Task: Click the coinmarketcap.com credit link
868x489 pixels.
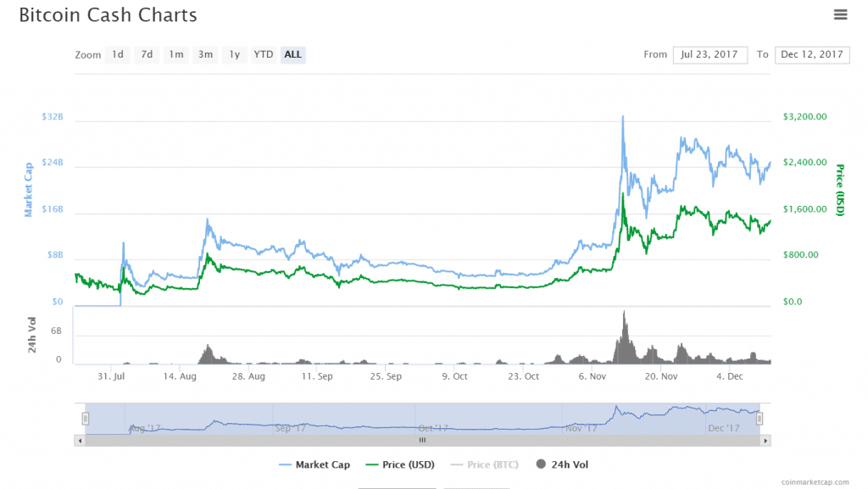Action: pyautogui.click(x=815, y=482)
